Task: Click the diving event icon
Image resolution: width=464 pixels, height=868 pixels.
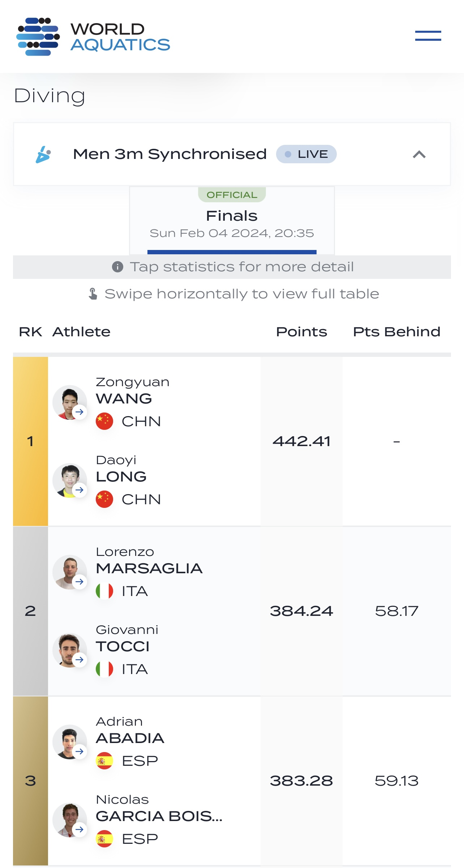Action: 43,155
